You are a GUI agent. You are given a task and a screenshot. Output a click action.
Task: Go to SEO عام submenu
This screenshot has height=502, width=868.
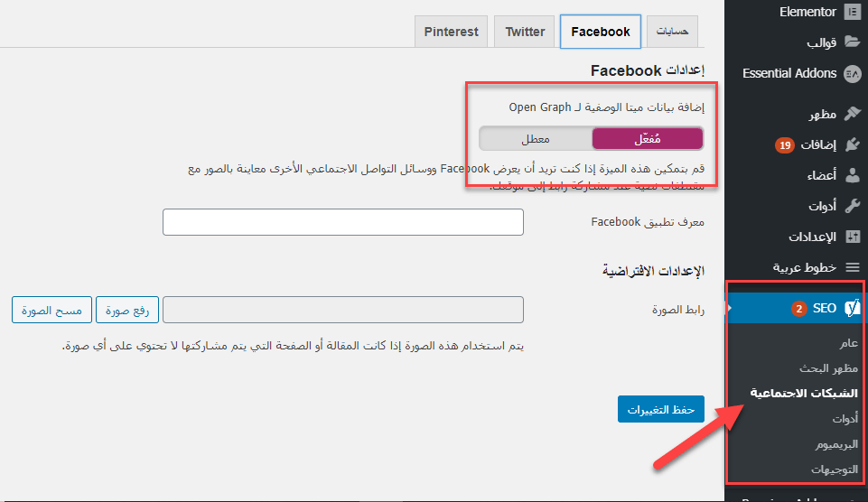point(849,343)
